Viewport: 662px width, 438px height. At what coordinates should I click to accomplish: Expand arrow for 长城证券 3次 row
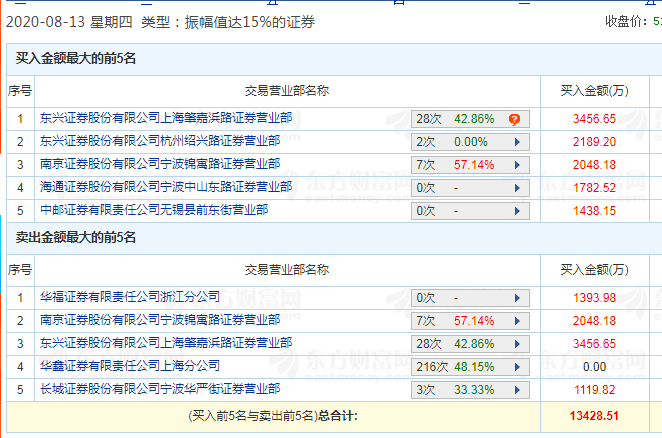click(517, 390)
